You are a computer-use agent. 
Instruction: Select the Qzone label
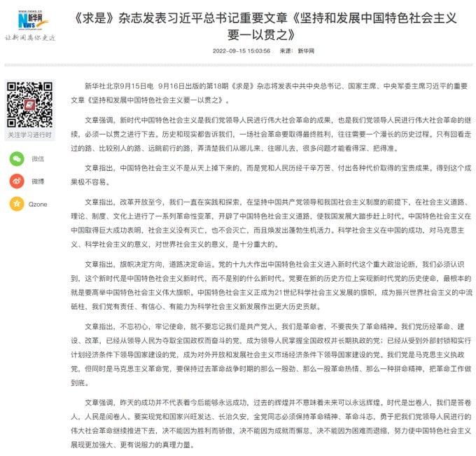[38, 204]
